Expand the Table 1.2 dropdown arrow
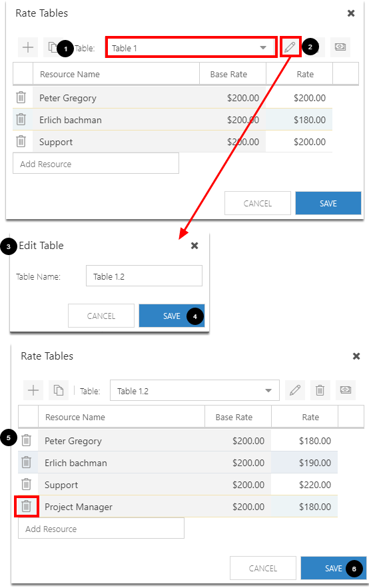The image size is (369, 588). click(268, 390)
